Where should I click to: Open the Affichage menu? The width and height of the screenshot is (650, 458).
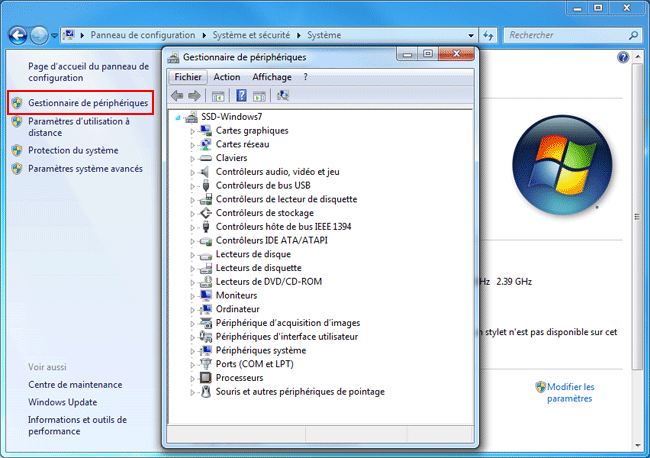point(271,77)
